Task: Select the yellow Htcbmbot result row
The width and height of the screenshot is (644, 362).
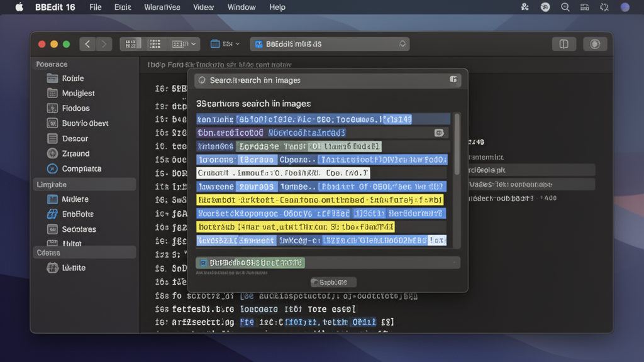Action: pyautogui.click(x=320, y=200)
